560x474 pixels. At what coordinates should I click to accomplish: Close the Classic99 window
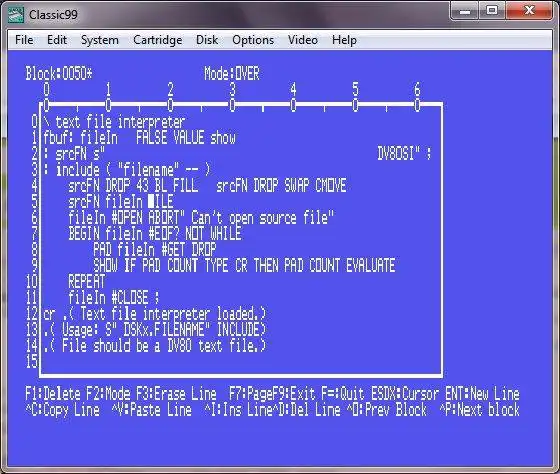click(x=529, y=11)
